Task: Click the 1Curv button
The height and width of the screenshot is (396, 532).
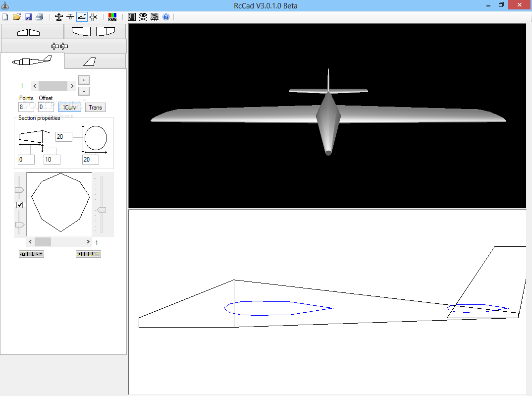Action: coord(69,107)
